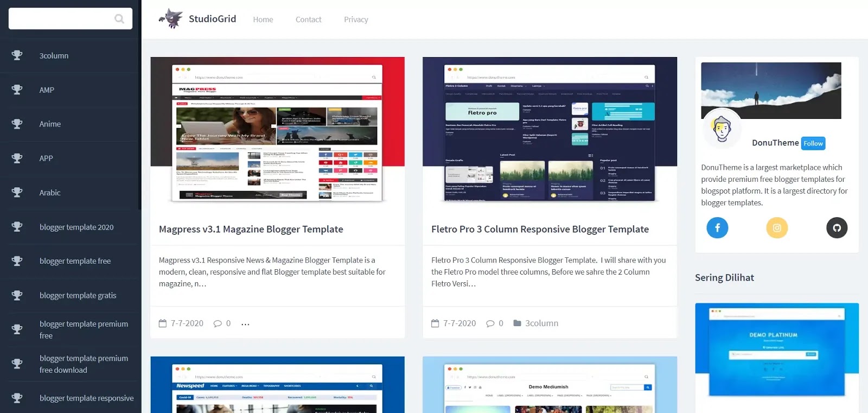Open the Privacy menu item
868x413 pixels.
coord(356,20)
